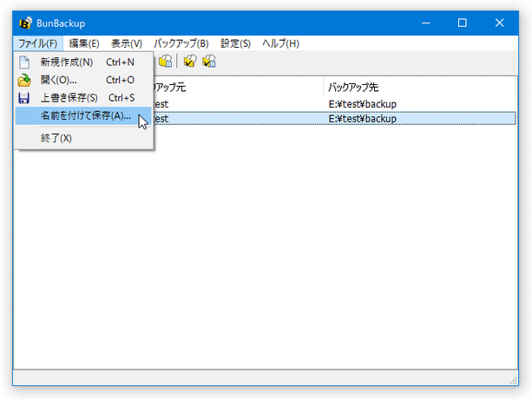Click the バックアップ先 column header
The image size is (532, 399).
click(x=420, y=88)
